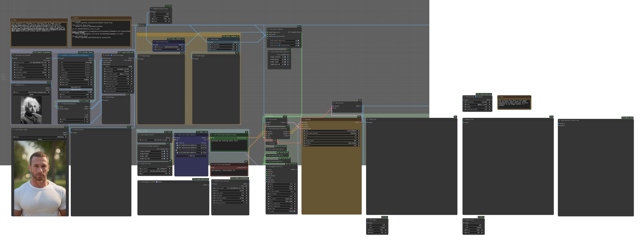This screenshot has width=644, height=248.
Task: Collapse the Unet Loader (GGUF) node
Action: pos(139,135)
